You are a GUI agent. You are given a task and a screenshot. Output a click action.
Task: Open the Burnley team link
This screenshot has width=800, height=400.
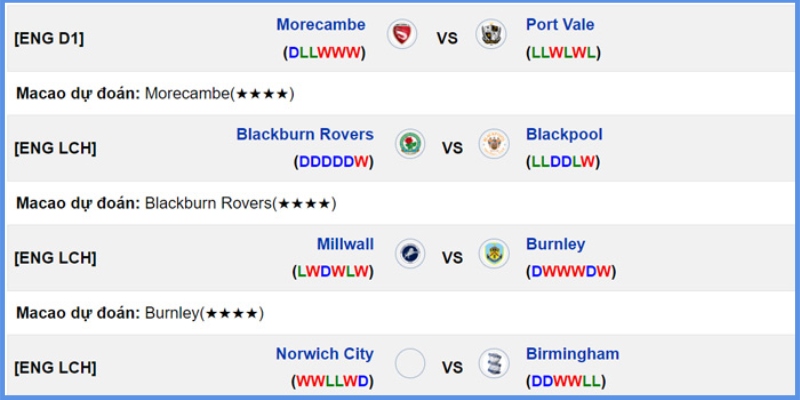tap(556, 244)
